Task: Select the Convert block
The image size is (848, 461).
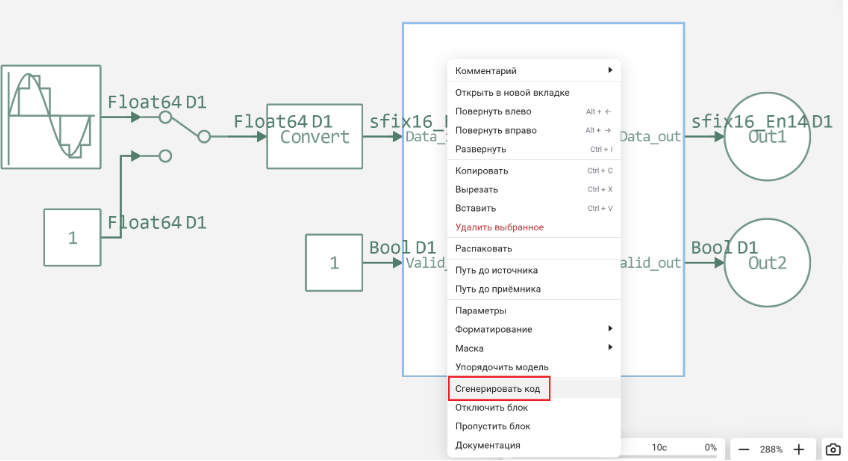Action: coord(314,136)
